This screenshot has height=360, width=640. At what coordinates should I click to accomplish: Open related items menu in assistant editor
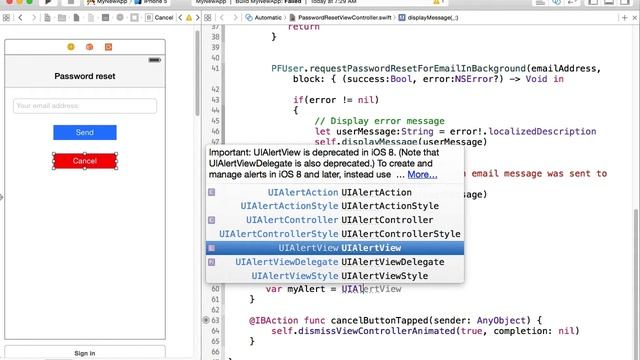(x=208, y=18)
